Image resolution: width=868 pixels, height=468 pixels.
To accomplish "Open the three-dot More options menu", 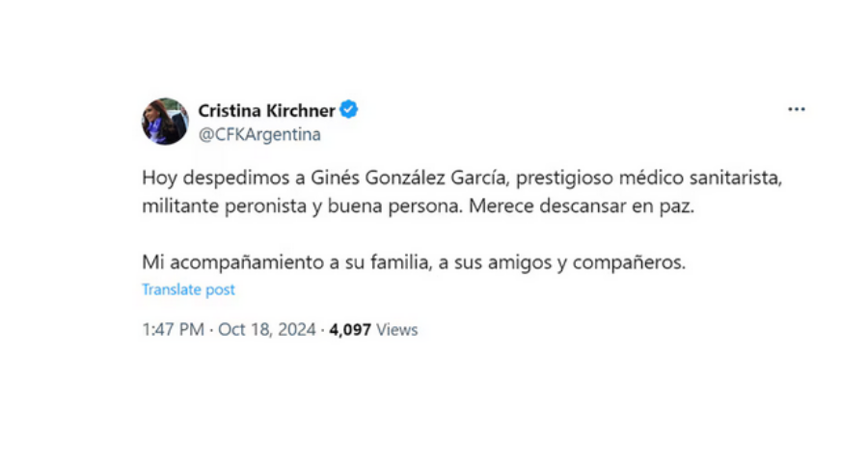I will (x=796, y=110).
